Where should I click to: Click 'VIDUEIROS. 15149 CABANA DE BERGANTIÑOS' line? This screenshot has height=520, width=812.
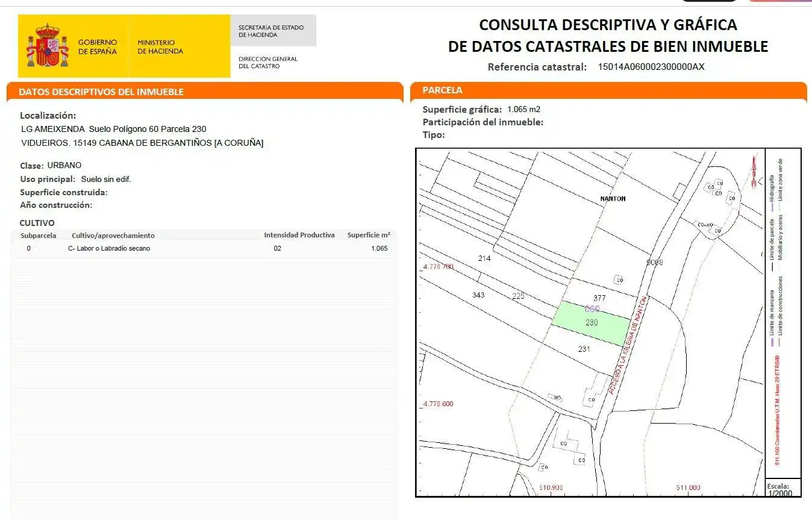[142, 143]
